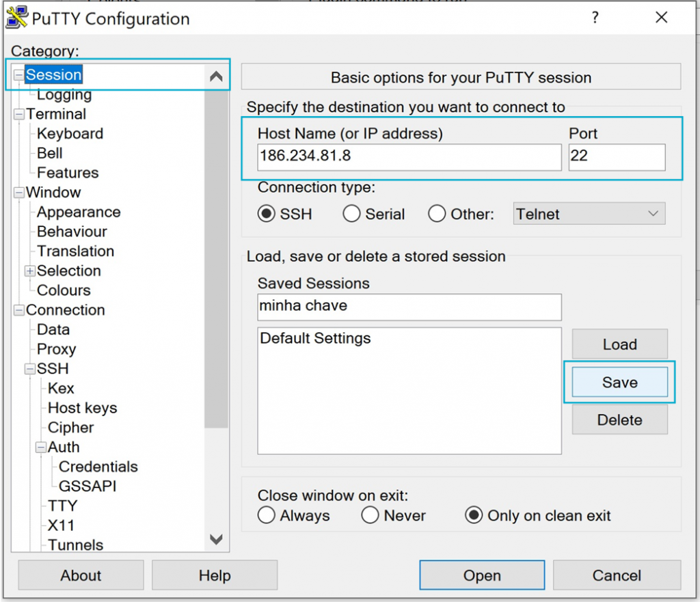Collapse the Session tree node
The height and width of the screenshot is (602, 700).
[x=18, y=75]
